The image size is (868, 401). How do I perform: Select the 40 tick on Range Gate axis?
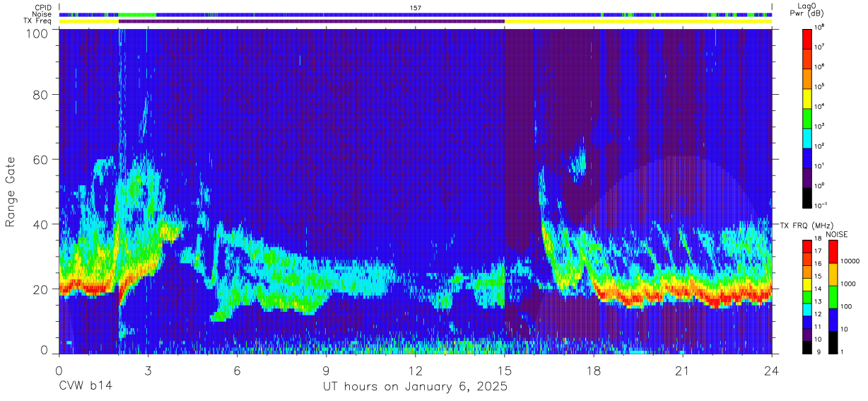(42, 224)
